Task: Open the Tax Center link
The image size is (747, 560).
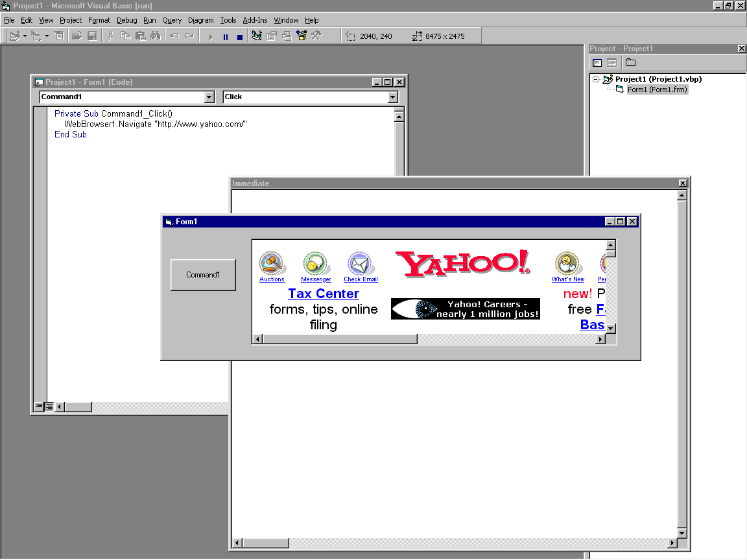Action: (324, 294)
